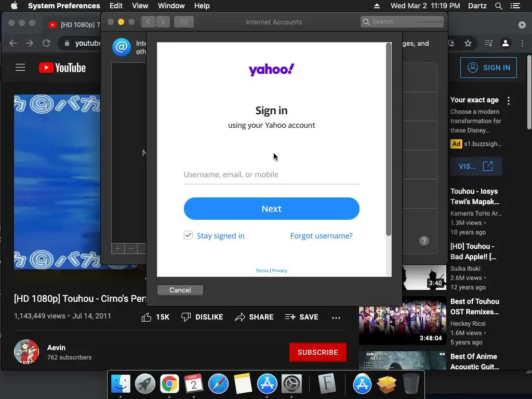Screen dimensions: 532x399
Task: Open the View menu
Action: (140, 6)
